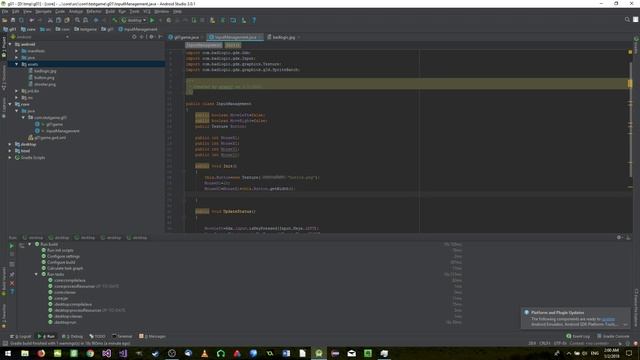The image size is (640, 360).
Task: Open the desktop run configuration dropdown
Action: 134,20
